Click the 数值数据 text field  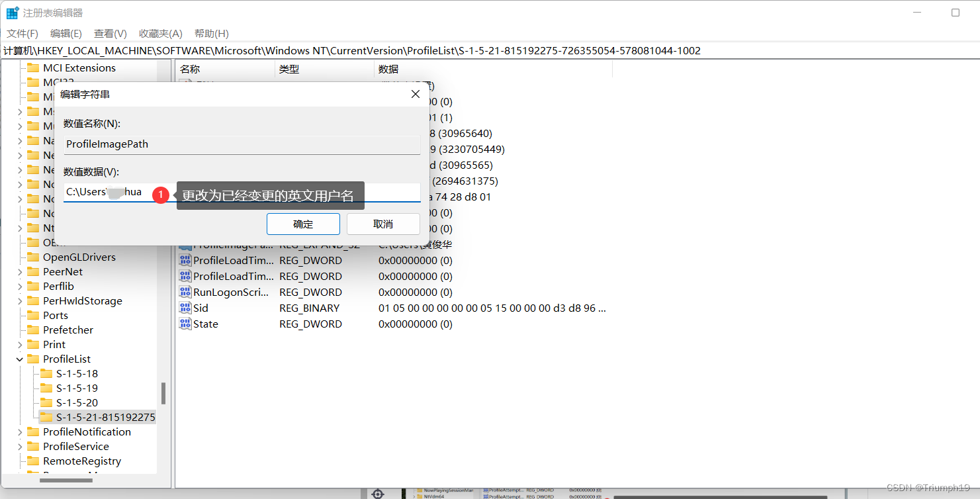click(x=242, y=192)
